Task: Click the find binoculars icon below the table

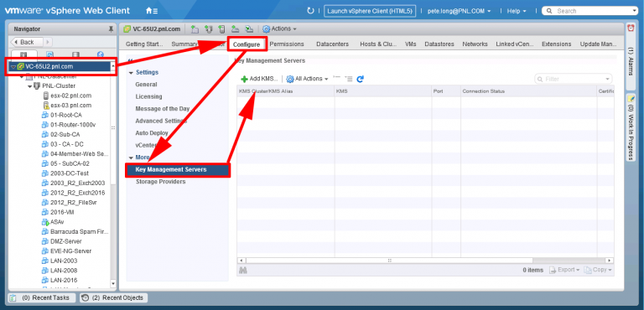Action: (242, 270)
